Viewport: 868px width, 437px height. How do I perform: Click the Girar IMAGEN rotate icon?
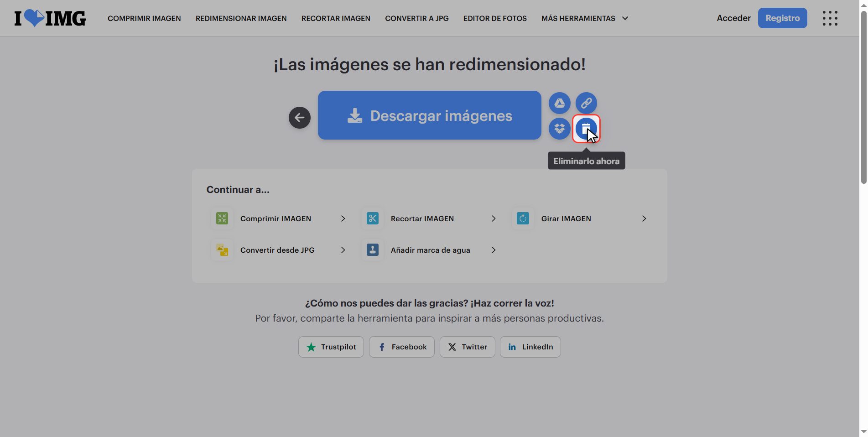pos(523,218)
